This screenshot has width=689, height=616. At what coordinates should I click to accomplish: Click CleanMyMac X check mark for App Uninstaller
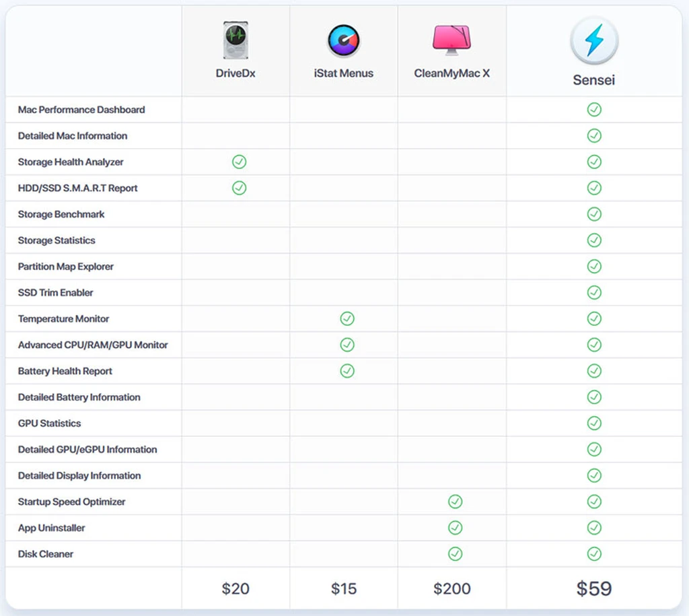pos(456,528)
